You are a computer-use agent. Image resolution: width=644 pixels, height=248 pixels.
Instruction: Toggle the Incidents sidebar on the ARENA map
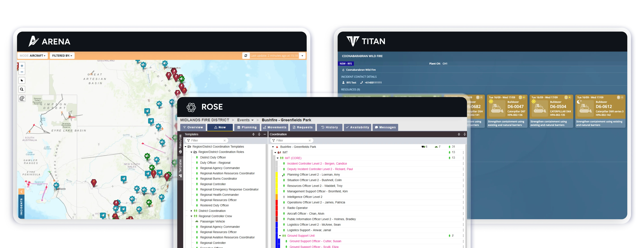[x=21, y=191]
